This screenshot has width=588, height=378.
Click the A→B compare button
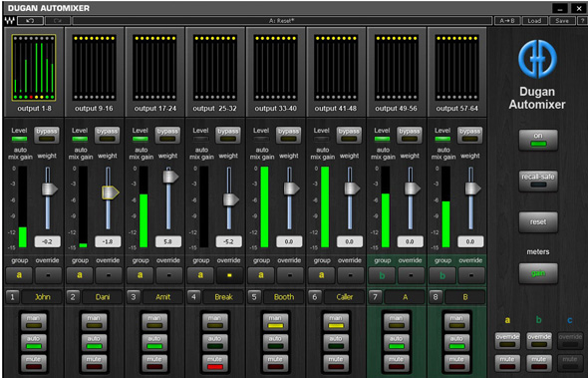[x=507, y=21]
